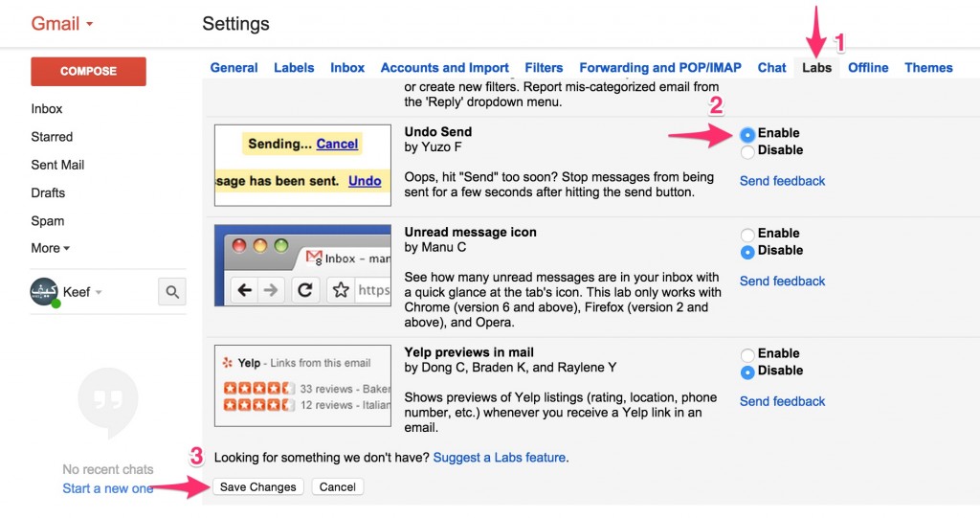Screen dimensions: 980x518
Task: Open the Keef status dropdown arrow
Action: 99,292
